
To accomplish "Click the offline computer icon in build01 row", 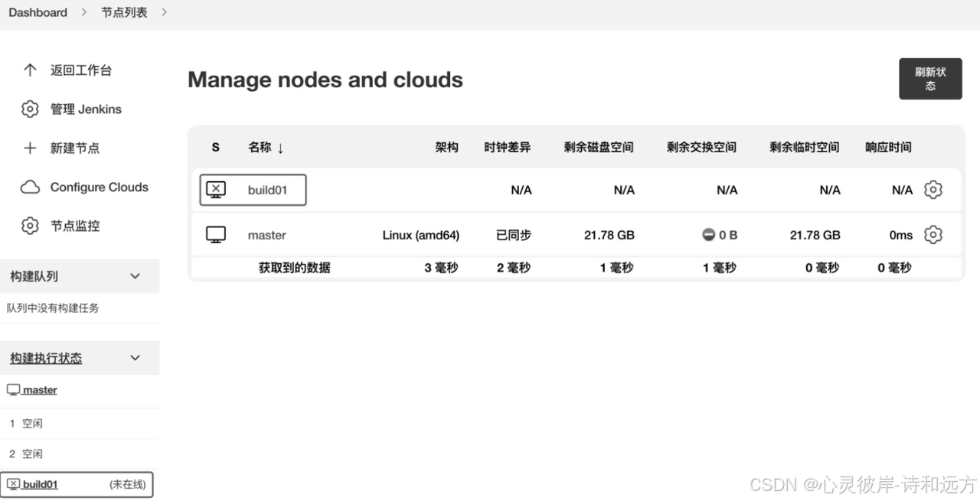I will click(x=217, y=190).
